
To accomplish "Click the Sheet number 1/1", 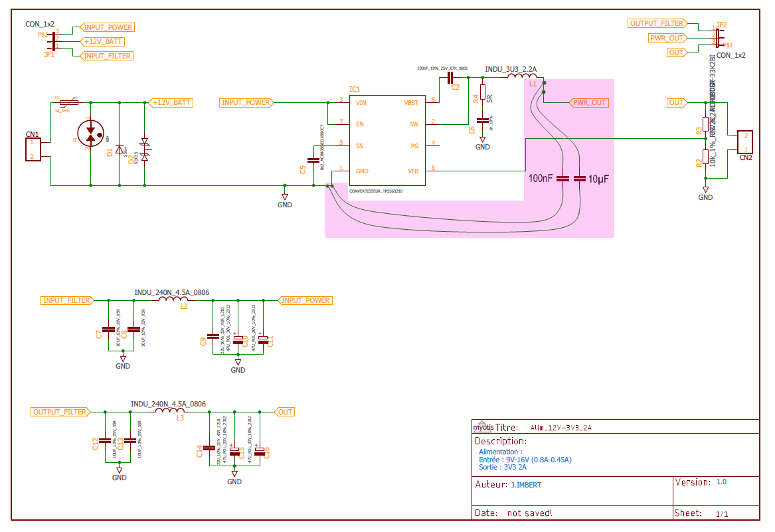I will tap(722, 514).
